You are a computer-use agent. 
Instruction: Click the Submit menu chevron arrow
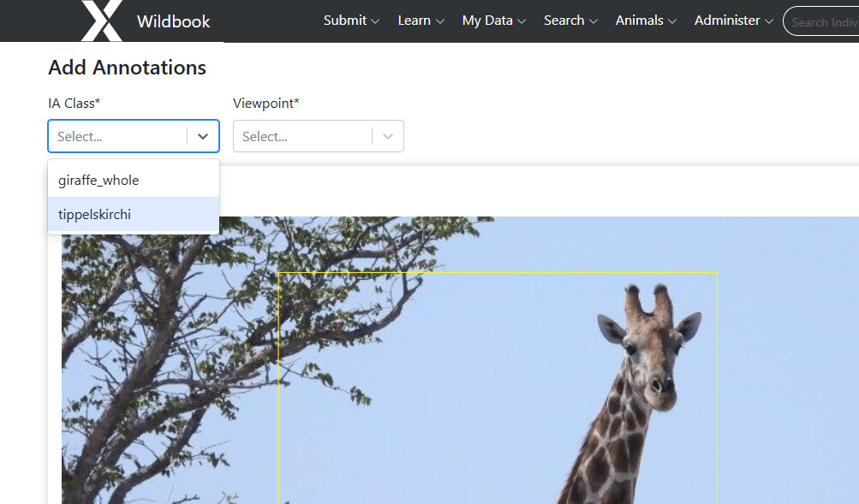point(375,21)
